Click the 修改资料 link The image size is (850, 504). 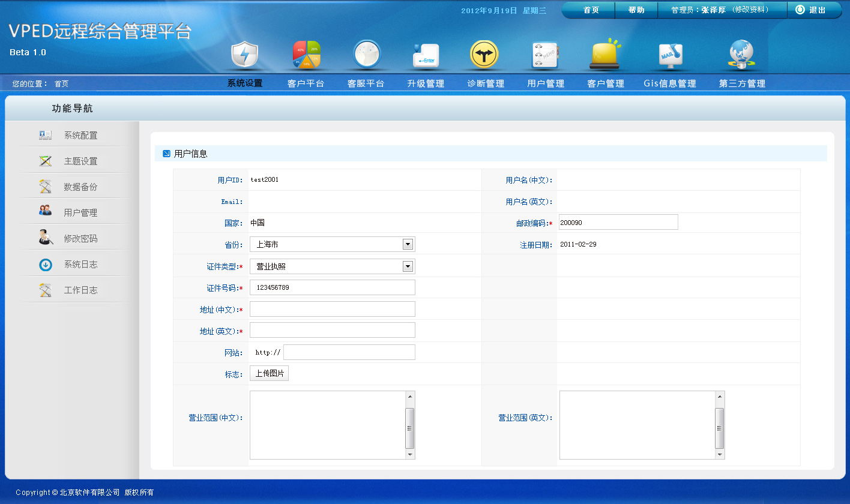tap(752, 10)
